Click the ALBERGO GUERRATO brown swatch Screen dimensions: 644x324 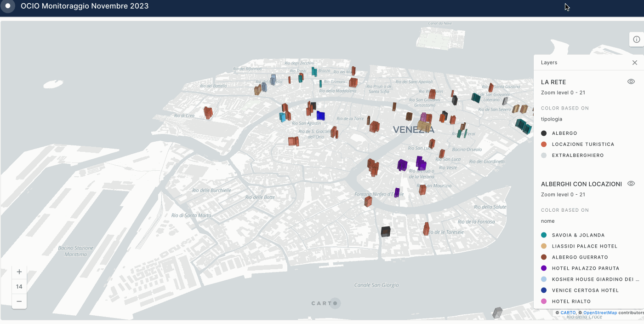coord(544,257)
